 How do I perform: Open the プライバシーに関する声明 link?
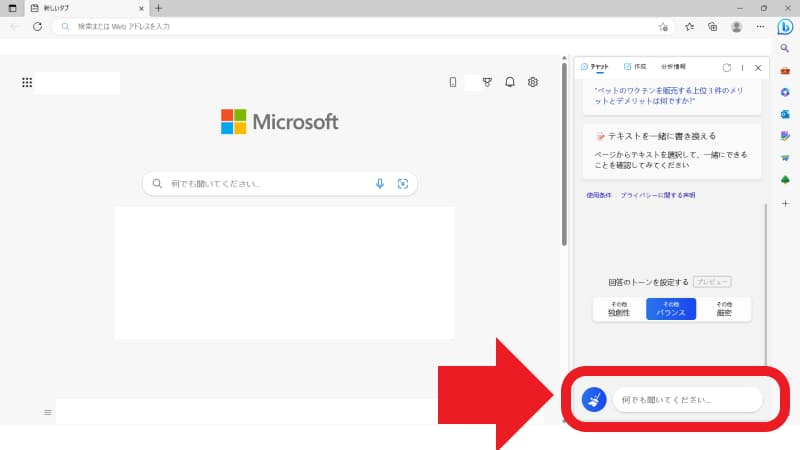click(658, 195)
